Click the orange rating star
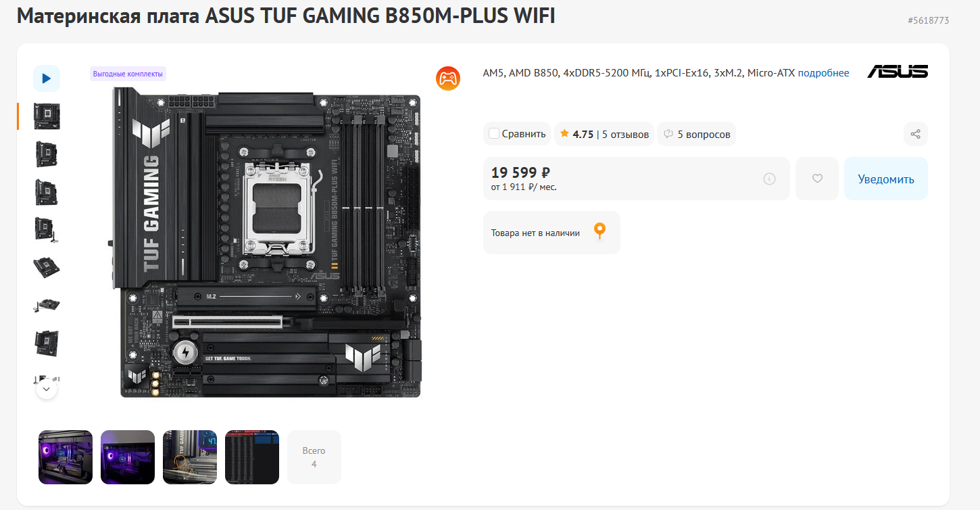This screenshot has height=510, width=980. pos(564,134)
